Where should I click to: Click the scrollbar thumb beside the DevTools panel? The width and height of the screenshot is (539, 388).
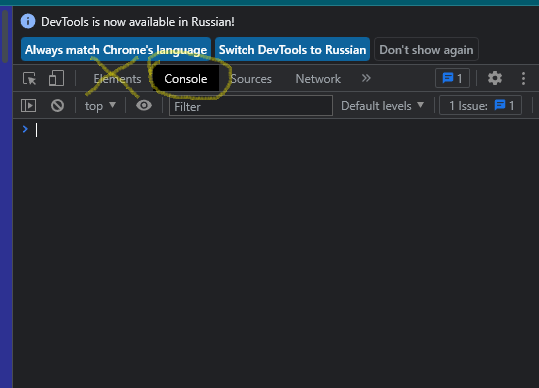click(x=5, y=36)
